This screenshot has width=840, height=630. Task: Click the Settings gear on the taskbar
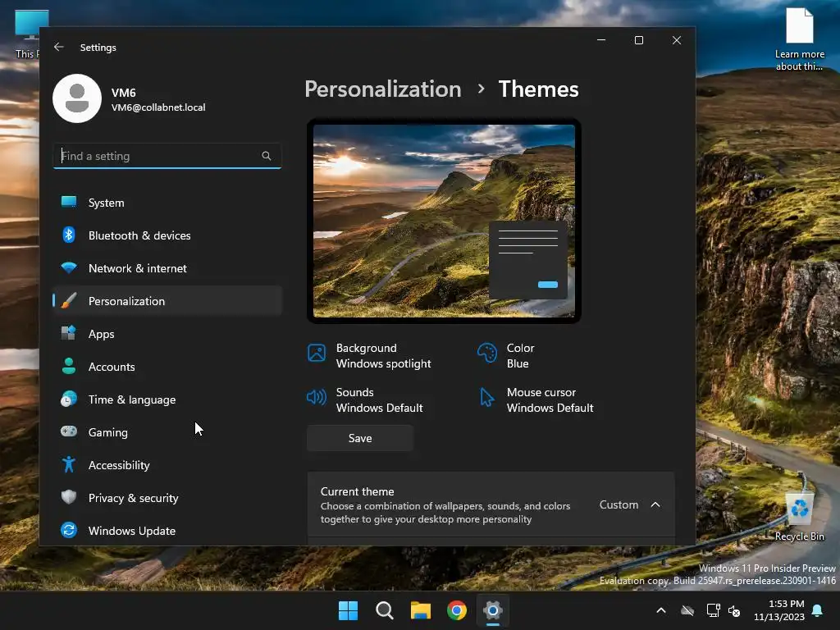click(x=493, y=610)
